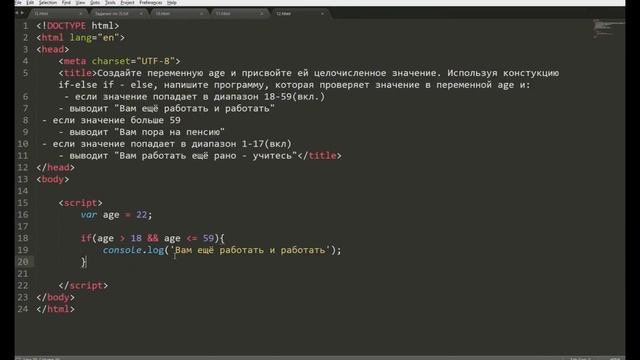Click the opening body tag on line 13

pyautogui.click(x=53, y=180)
